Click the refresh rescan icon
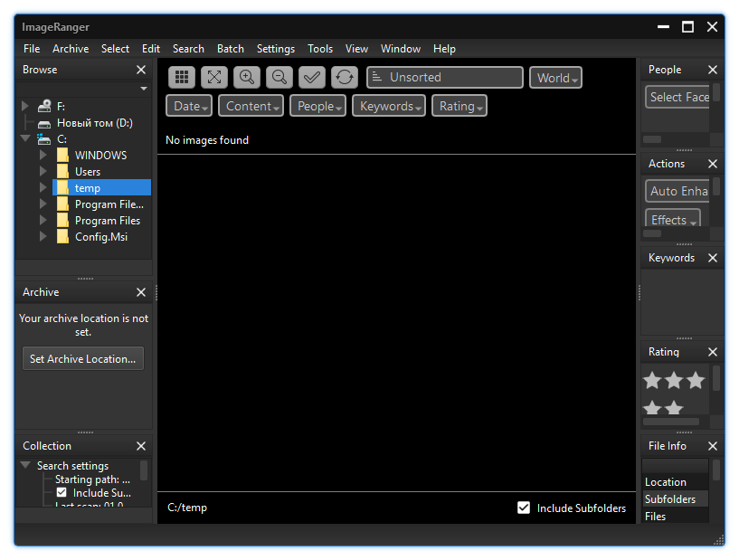The image size is (739, 560). [x=344, y=77]
